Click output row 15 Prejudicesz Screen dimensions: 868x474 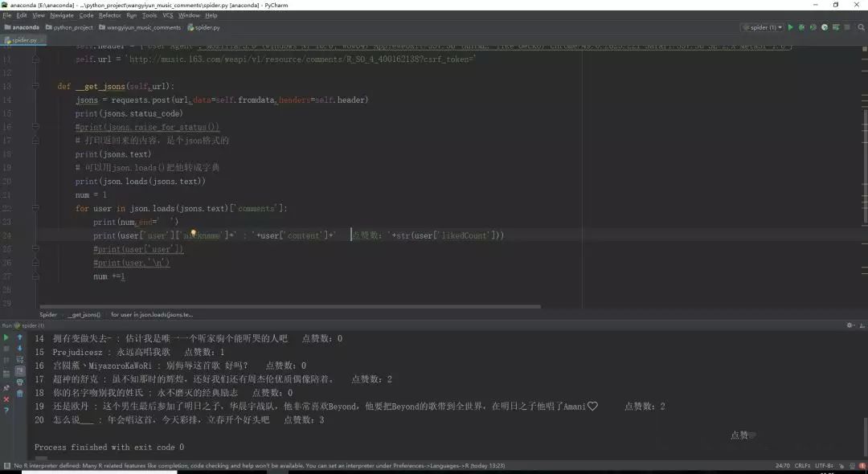[129, 352]
